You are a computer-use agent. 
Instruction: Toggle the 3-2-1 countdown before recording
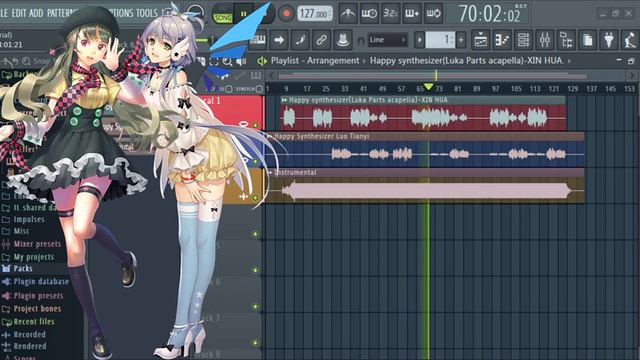(391, 13)
